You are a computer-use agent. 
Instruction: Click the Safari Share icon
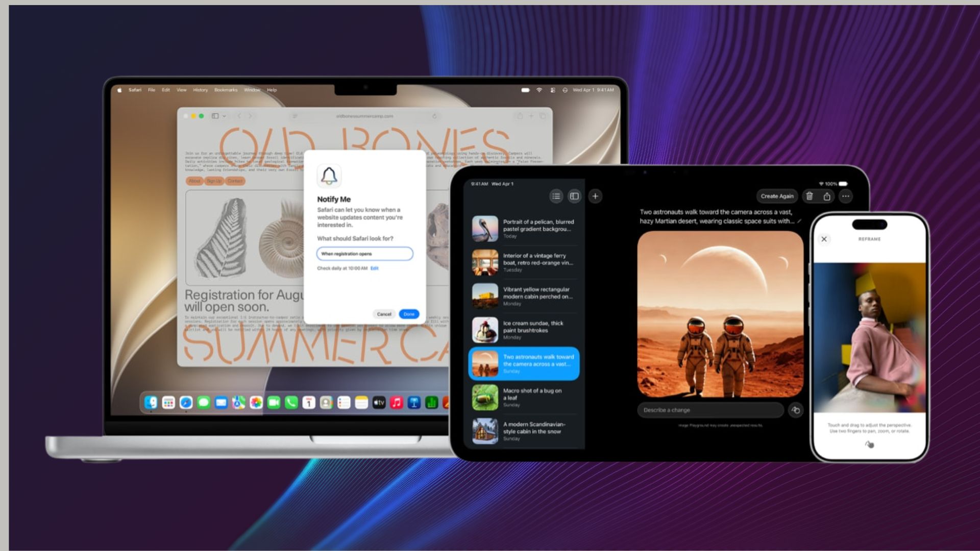click(520, 116)
